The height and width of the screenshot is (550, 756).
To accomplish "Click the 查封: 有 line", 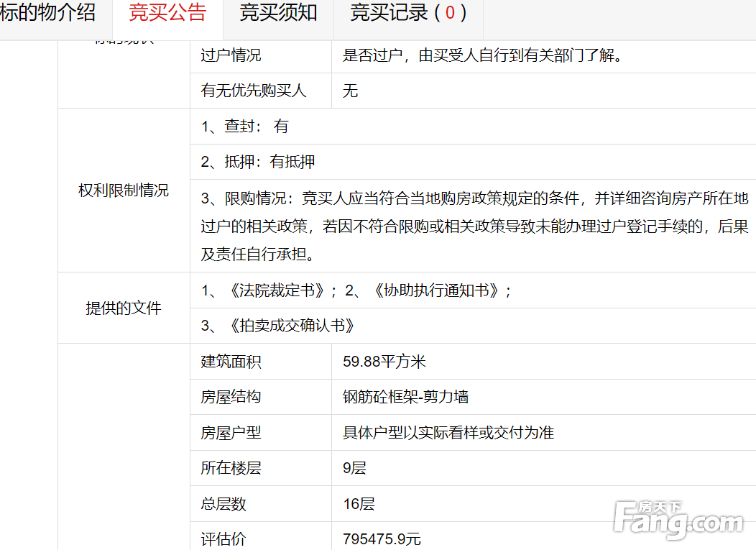I will pyautogui.click(x=245, y=127).
